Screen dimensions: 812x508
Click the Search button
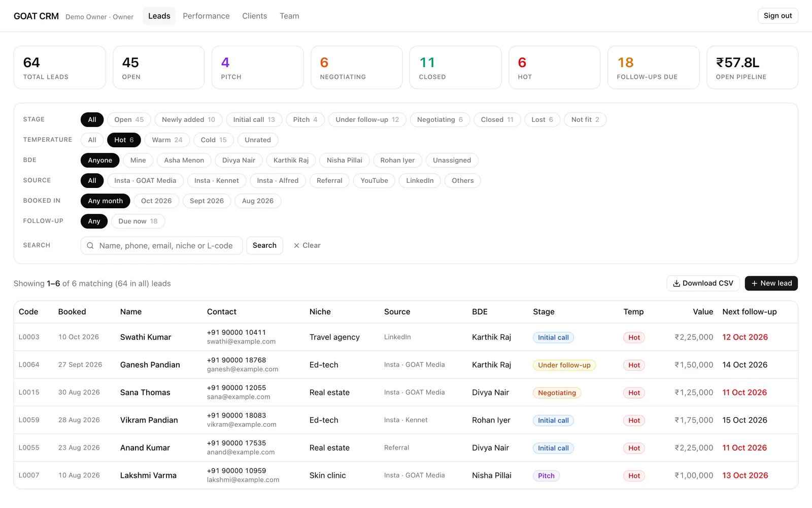264,246
